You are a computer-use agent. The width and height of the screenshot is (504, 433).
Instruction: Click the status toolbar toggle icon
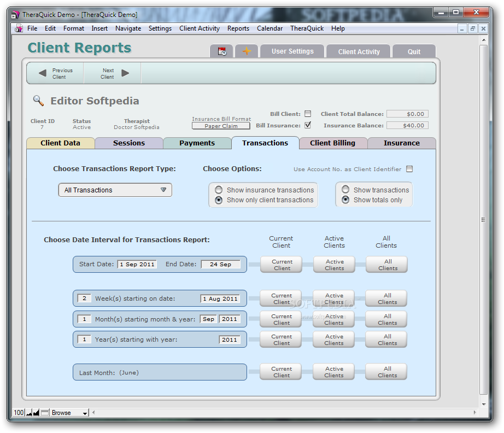[x=45, y=412]
